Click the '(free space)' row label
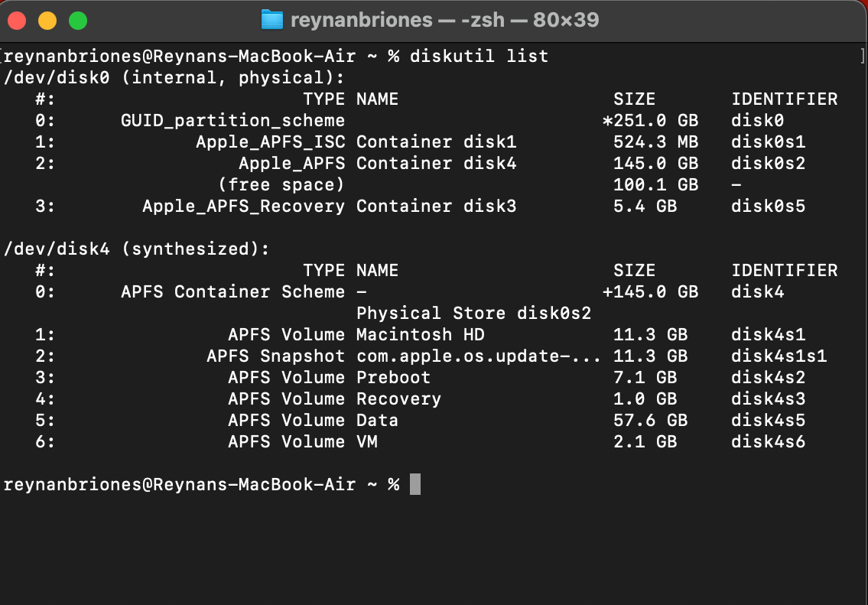This screenshot has height=605, width=868. pyautogui.click(x=281, y=185)
